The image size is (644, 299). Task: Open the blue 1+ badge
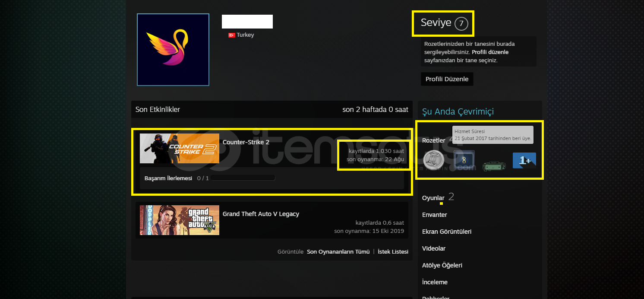tap(524, 160)
